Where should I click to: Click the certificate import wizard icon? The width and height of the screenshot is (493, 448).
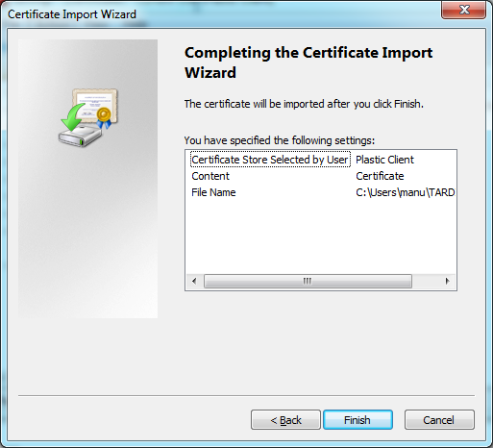88,117
